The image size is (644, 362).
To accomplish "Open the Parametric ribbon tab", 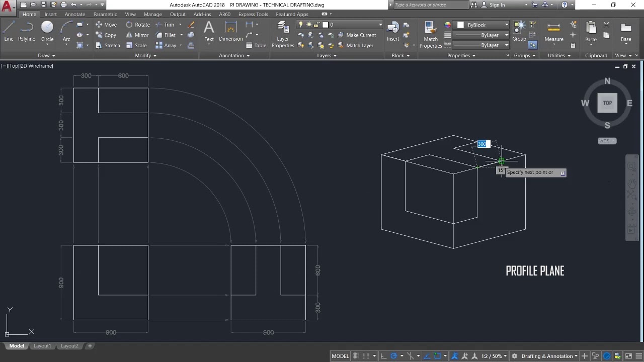I will tap(105, 14).
